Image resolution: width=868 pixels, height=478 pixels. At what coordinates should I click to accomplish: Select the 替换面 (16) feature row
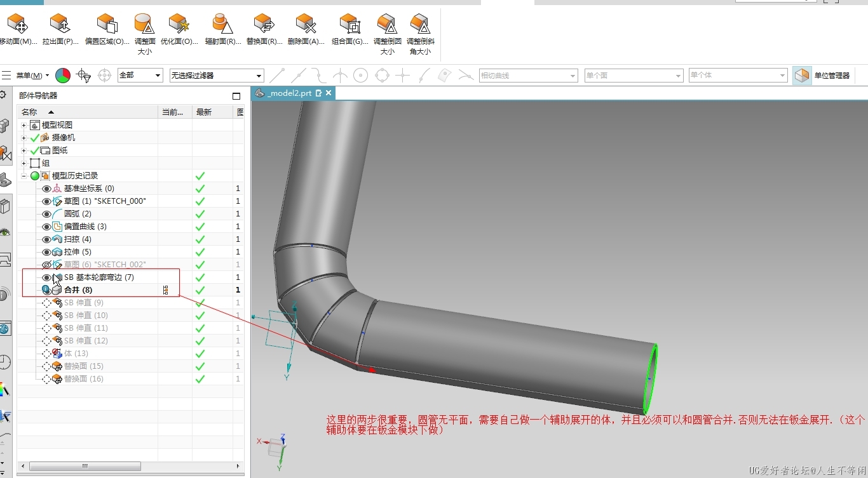coord(132,379)
